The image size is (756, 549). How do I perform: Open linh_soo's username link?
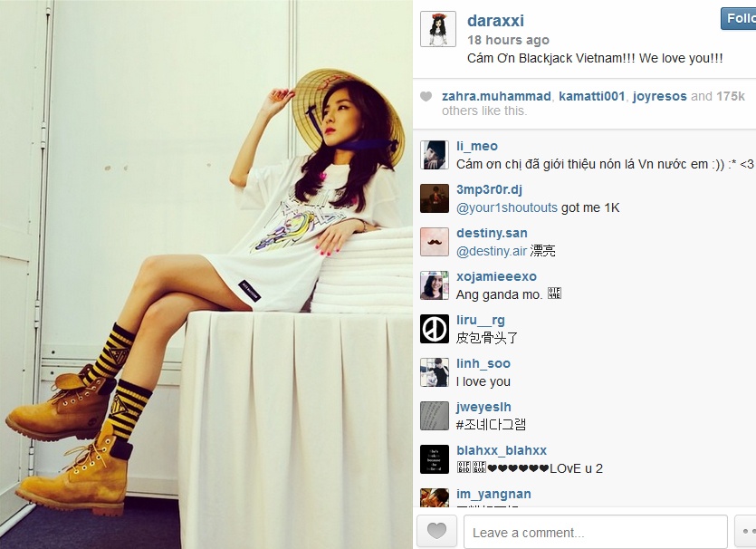(483, 363)
